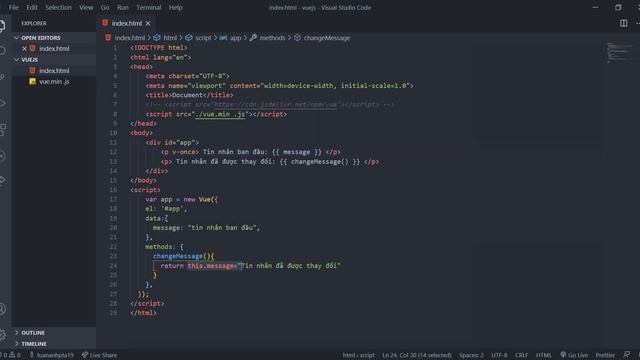Open the View menu

coord(86,7)
